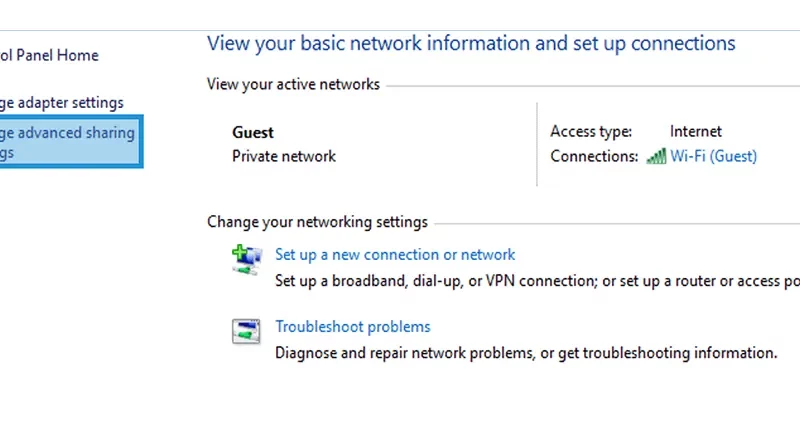Open Change adapter settings
Image resolution: width=800 pixels, height=435 pixels.
pos(62,103)
